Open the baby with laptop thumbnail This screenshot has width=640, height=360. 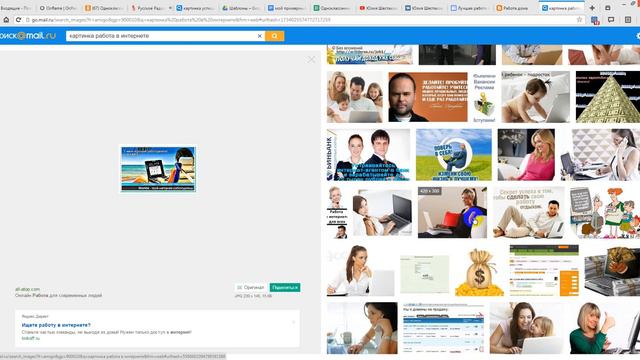[x=536, y=97]
